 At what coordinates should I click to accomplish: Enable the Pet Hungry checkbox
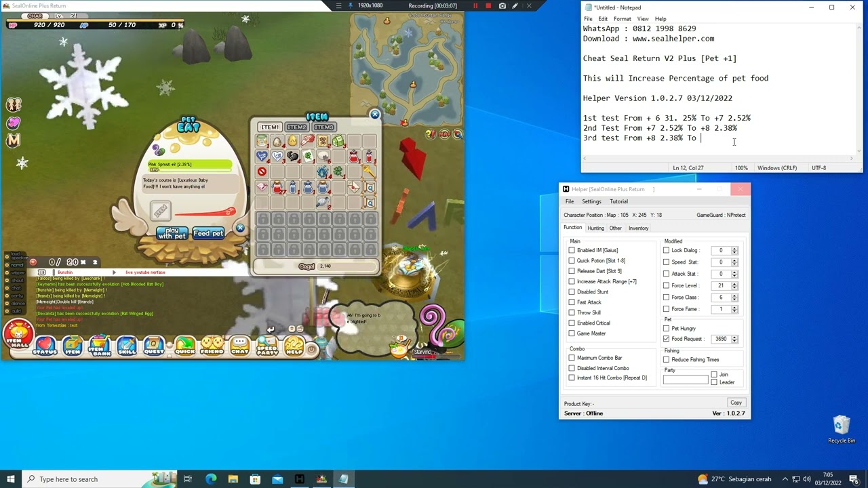click(666, 329)
